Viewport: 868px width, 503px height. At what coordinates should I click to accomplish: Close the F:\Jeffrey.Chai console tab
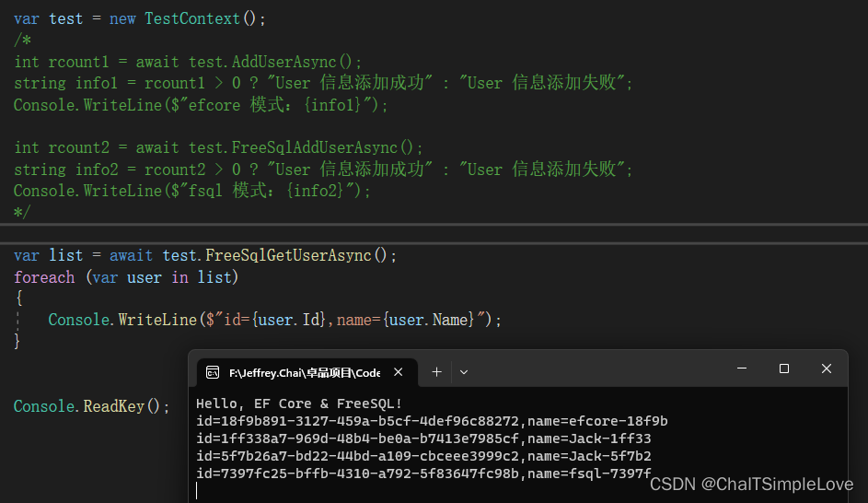pyautogui.click(x=398, y=372)
